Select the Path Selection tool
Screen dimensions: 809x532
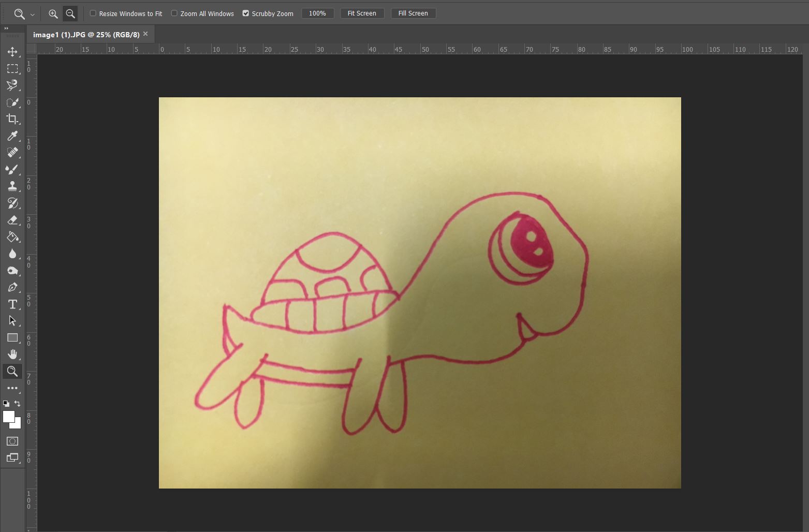click(x=12, y=321)
